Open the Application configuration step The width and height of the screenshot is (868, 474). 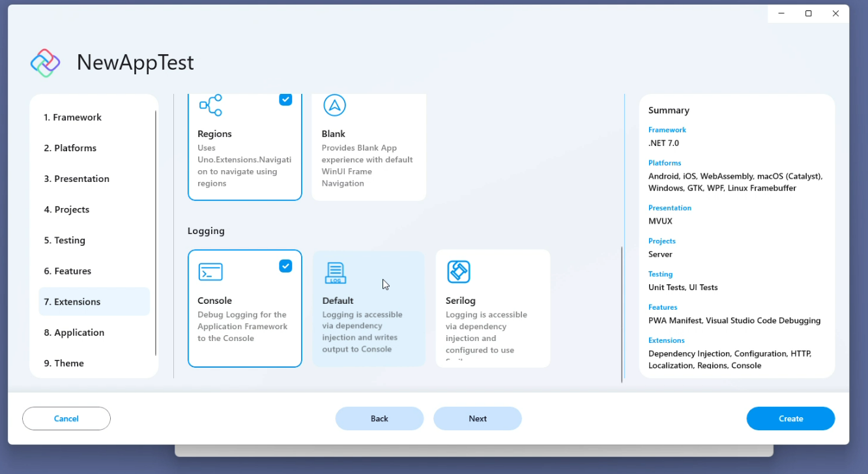[x=74, y=332]
